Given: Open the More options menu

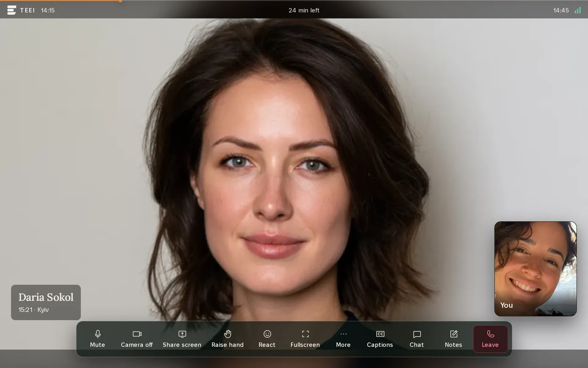Looking at the screenshot, I should pos(343,339).
